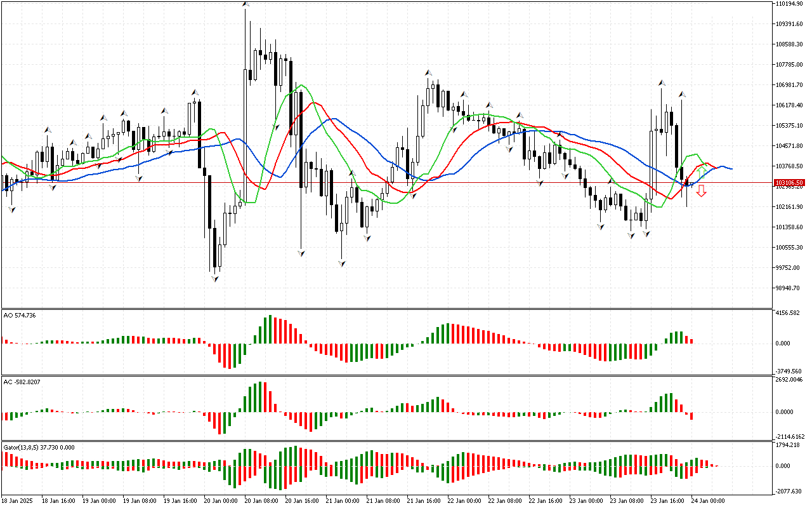
Task: Click the 4156.582 AO scale maximum
Action: pyautogui.click(x=787, y=313)
